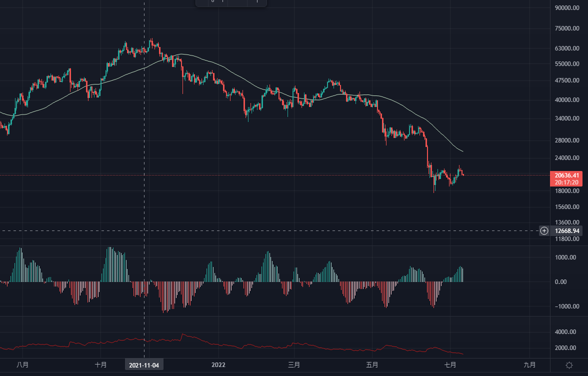Click the 八月 label on the time axis
Image resolution: width=588 pixels, height=376 pixels.
tap(22, 365)
